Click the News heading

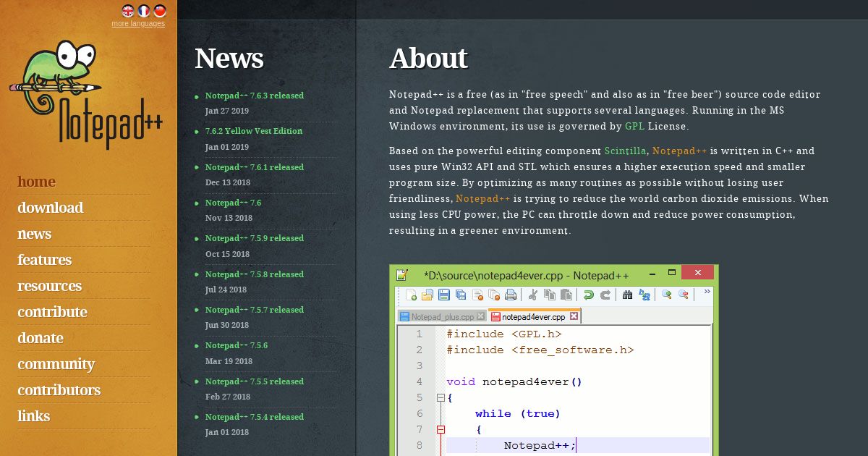coord(229,59)
